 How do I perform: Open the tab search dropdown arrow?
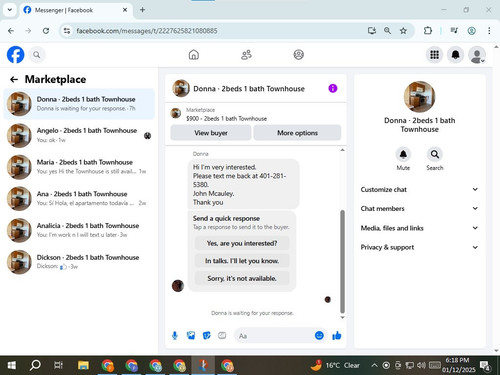pyautogui.click(x=10, y=10)
